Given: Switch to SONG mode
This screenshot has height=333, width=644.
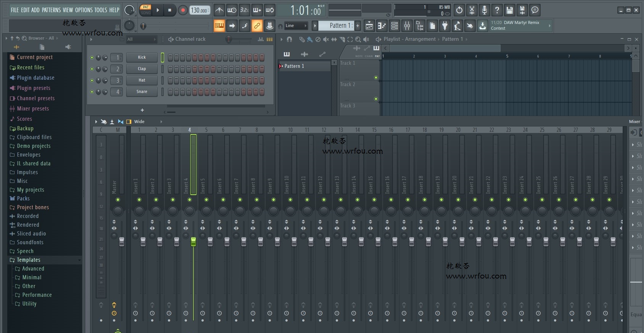Looking at the screenshot, I should (x=146, y=13).
